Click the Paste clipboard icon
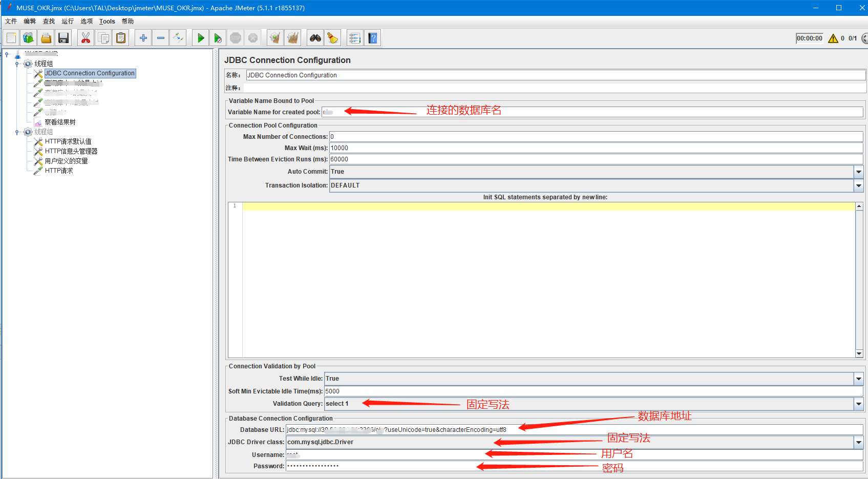 tap(121, 38)
